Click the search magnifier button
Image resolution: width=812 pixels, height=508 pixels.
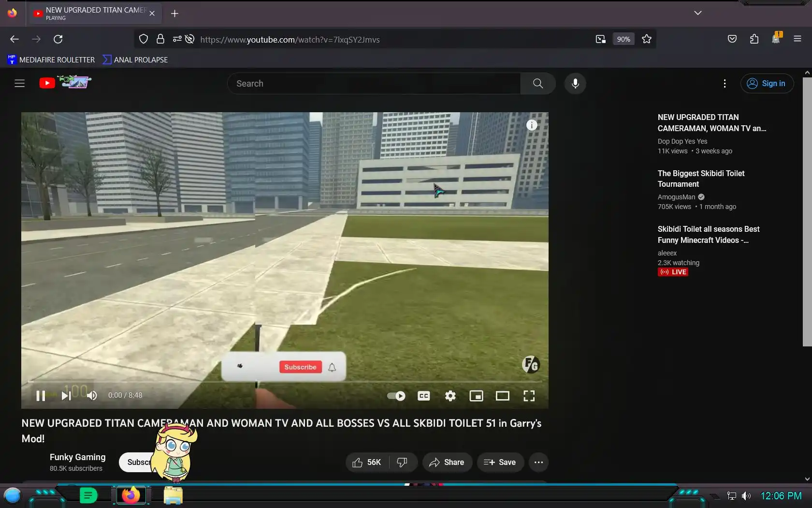[538, 84]
